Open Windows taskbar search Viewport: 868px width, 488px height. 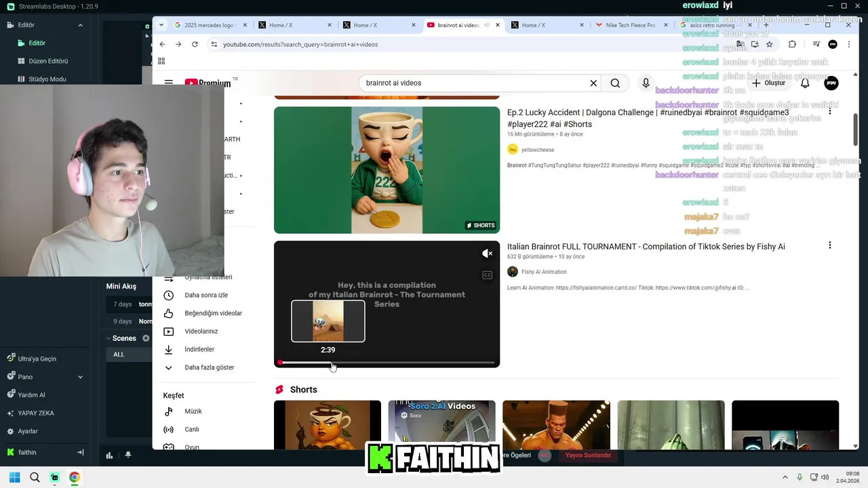pyautogui.click(x=35, y=477)
